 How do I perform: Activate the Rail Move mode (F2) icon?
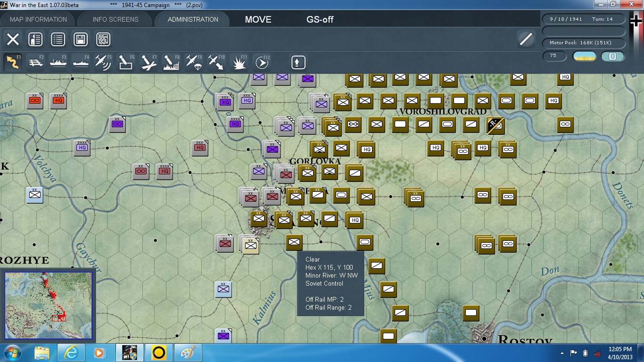click(x=36, y=62)
